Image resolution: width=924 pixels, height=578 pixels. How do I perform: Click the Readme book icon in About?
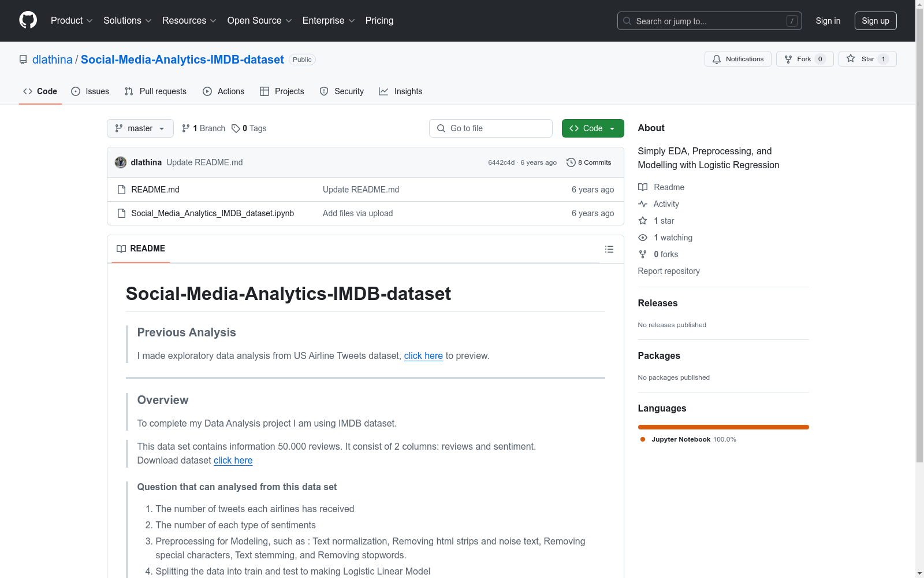click(643, 187)
